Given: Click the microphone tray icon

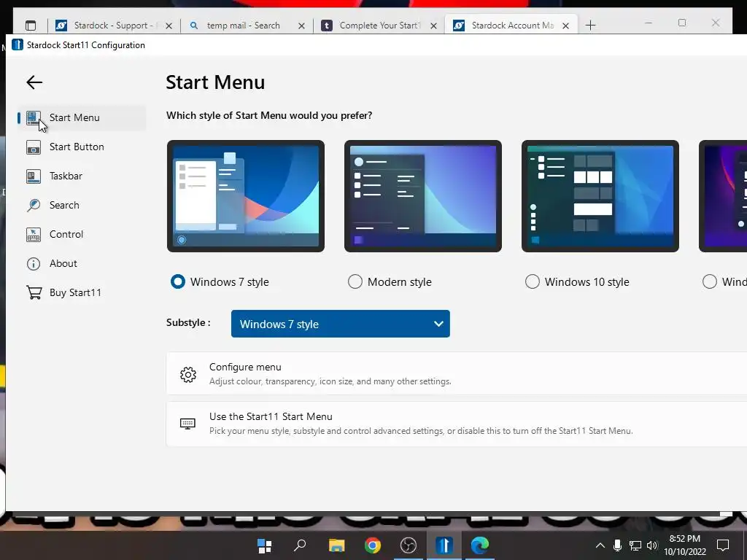Looking at the screenshot, I should (x=617, y=545).
